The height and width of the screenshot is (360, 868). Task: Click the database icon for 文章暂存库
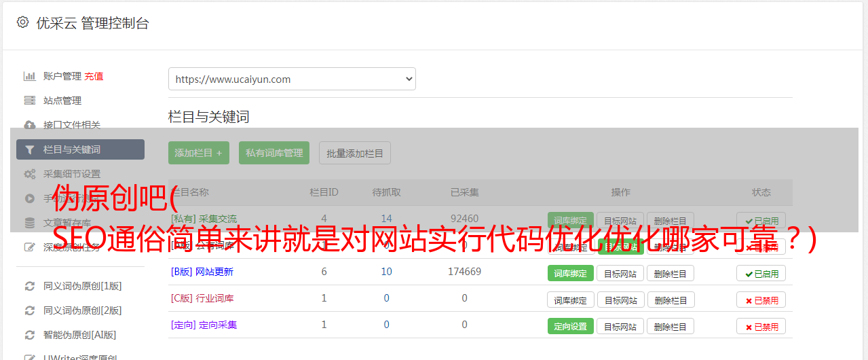click(30, 223)
